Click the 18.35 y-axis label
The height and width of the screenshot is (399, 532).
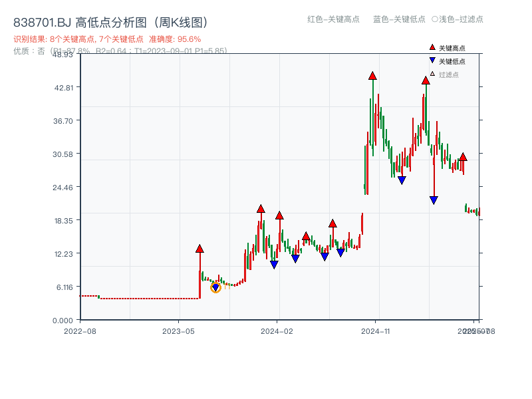(64, 221)
